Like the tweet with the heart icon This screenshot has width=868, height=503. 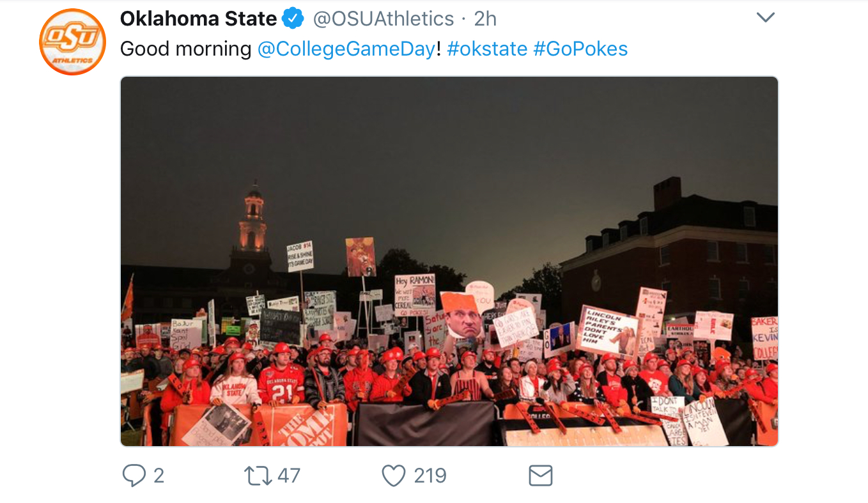tap(393, 476)
